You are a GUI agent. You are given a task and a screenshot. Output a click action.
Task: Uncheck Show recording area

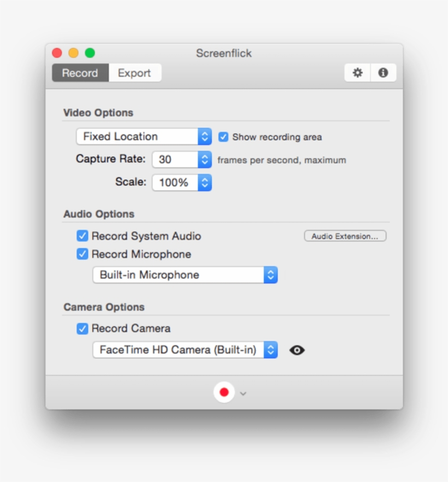pyautogui.click(x=223, y=137)
